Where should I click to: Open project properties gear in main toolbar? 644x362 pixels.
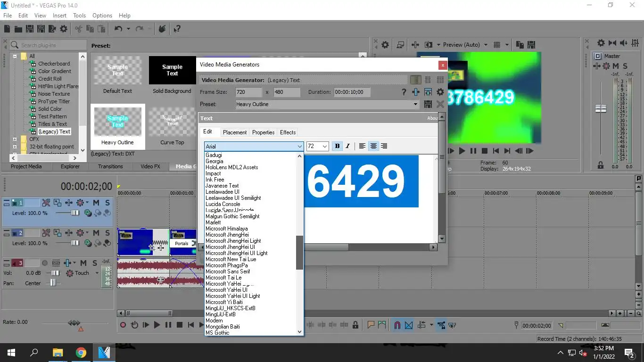pyautogui.click(x=63, y=29)
